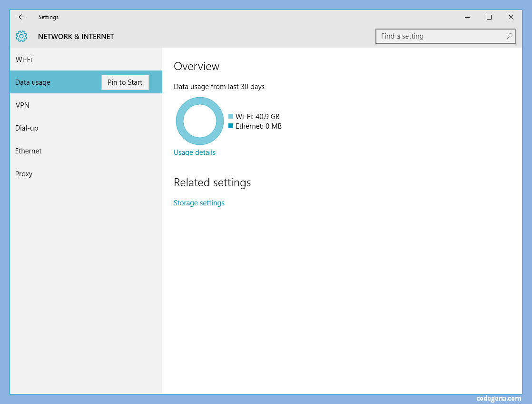532x404 pixels.
Task: Open VPN settings
Action: click(22, 105)
